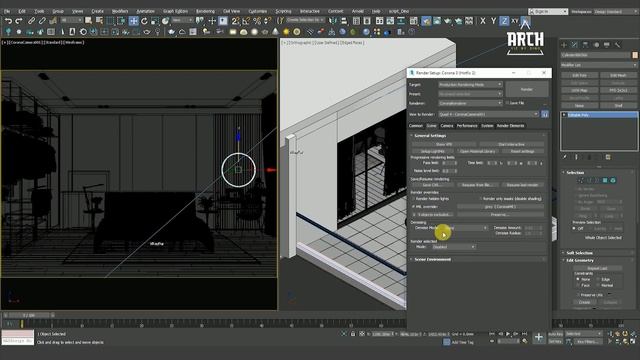Click the Align tool icon
640x360 pixels.
[x=344, y=20]
